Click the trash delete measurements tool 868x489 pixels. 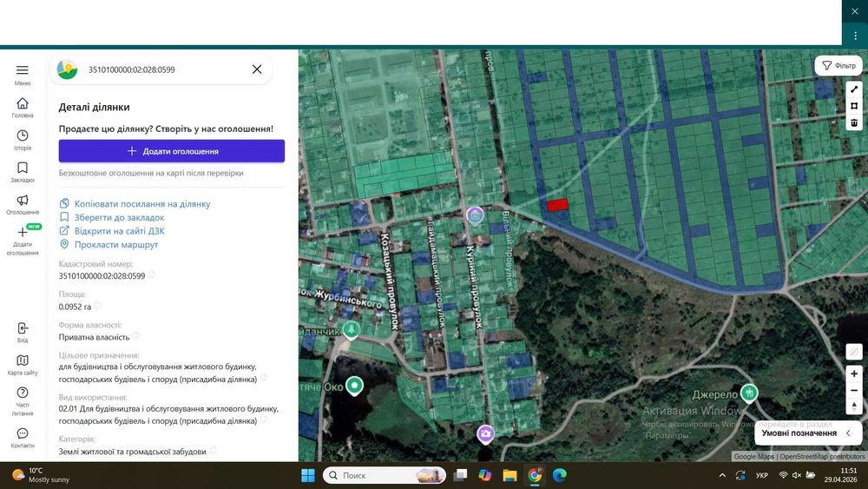coord(854,122)
